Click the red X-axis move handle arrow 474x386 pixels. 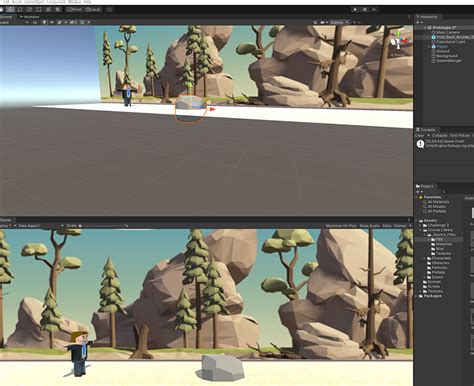point(212,109)
